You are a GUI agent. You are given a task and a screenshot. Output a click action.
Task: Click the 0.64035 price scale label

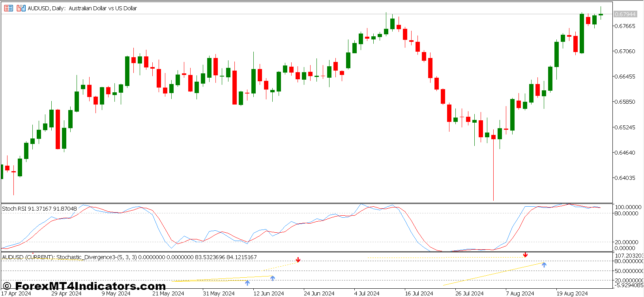click(x=625, y=178)
